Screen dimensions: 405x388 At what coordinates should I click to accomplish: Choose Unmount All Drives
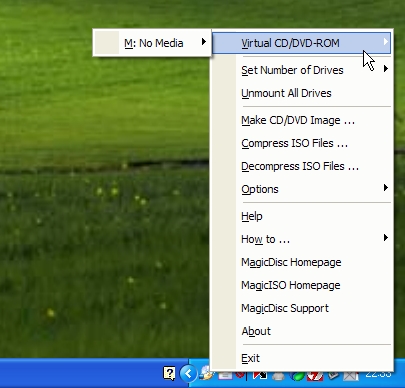pyautogui.click(x=301, y=93)
